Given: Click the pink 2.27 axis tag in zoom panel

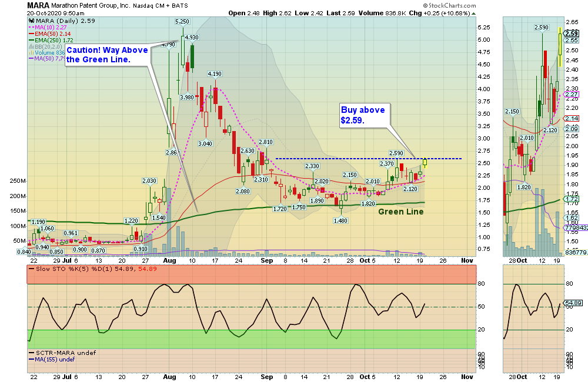Looking at the screenshot, I should pos(572,95).
